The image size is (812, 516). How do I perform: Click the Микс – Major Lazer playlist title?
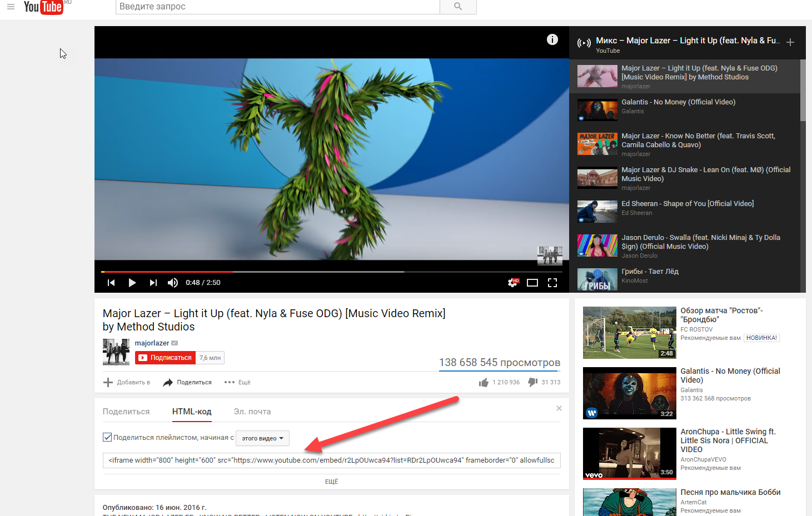[x=688, y=41]
